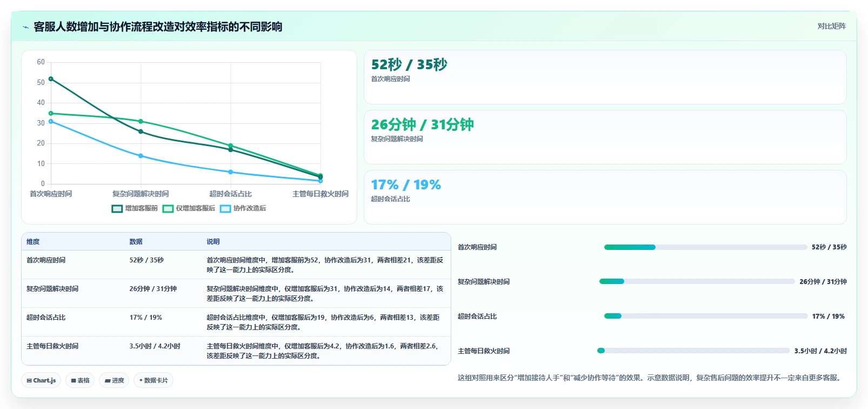Click the icon inside the 表格 chip
The image size is (868, 409).
click(x=74, y=381)
